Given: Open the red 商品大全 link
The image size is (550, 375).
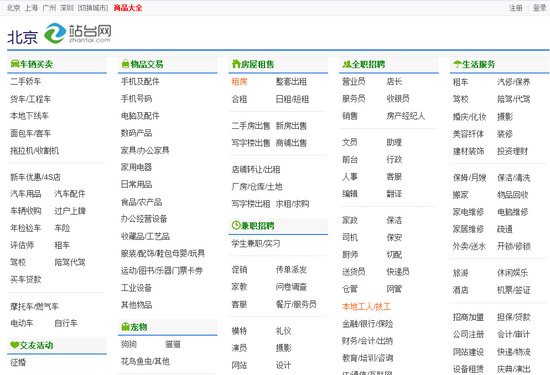Looking at the screenshot, I should (x=128, y=8).
